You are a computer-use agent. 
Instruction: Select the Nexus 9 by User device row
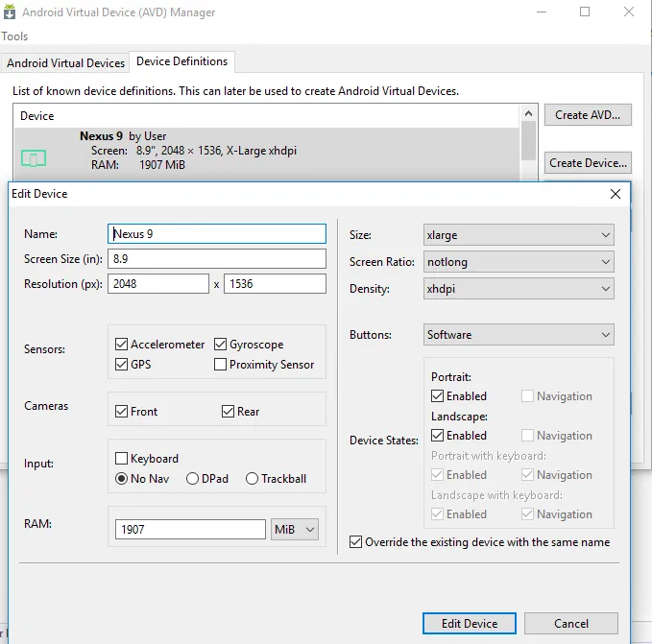click(x=267, y=154)
